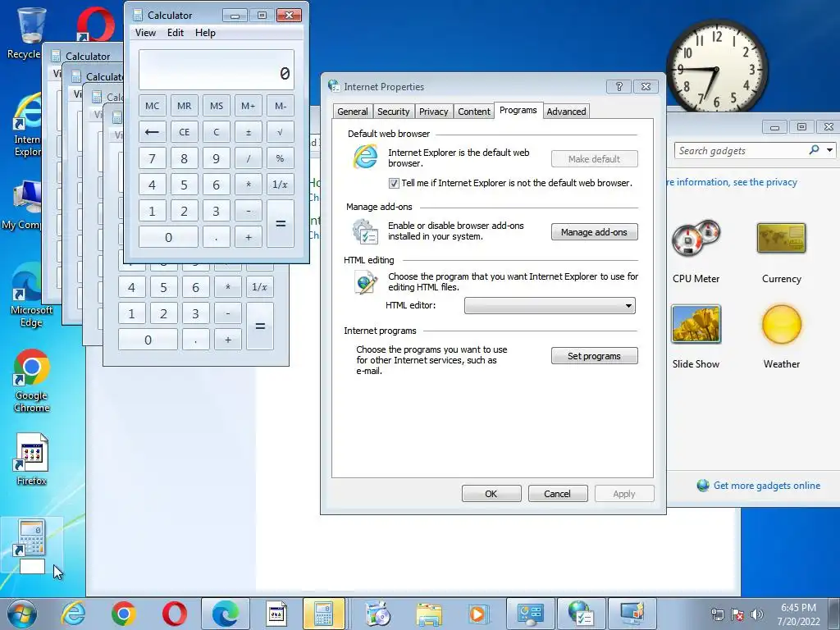Image resolution: width=840 pixels, height=630 pixels.
Task: Click the Set programs button
Action: [594, 356]
